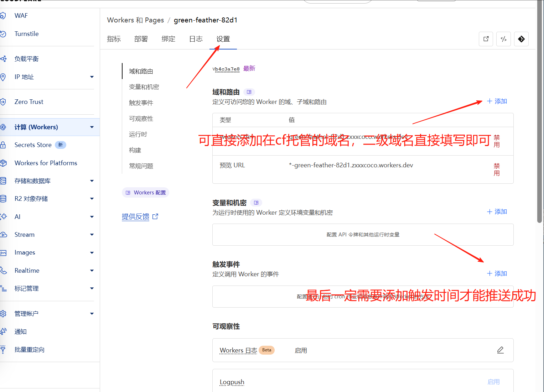Image resolution: width=544 pixels, height=392 pixels.
Task: Select 常规问题 in settings nav
Action: (x=141, y=166)
